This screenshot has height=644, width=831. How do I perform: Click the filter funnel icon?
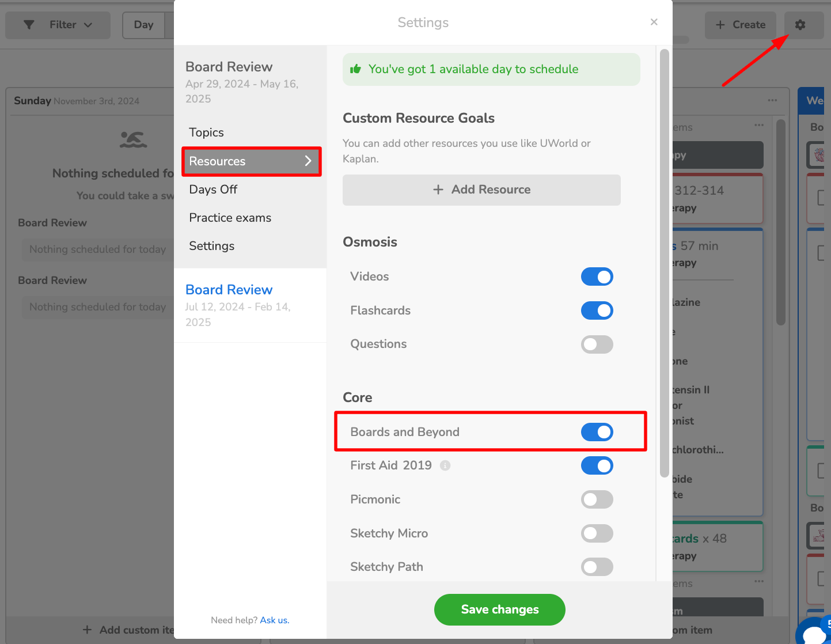29,25
